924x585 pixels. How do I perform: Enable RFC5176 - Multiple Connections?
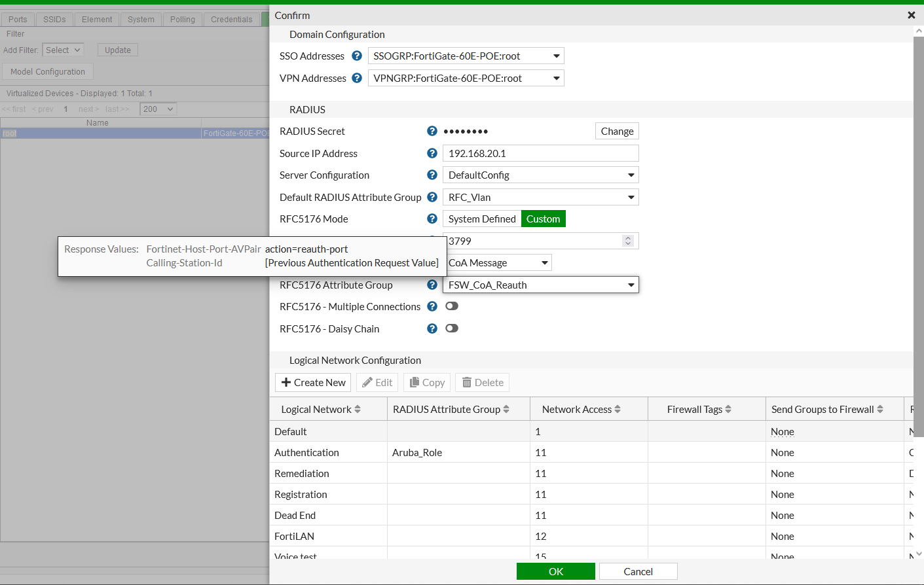click(x=451, y=306)
